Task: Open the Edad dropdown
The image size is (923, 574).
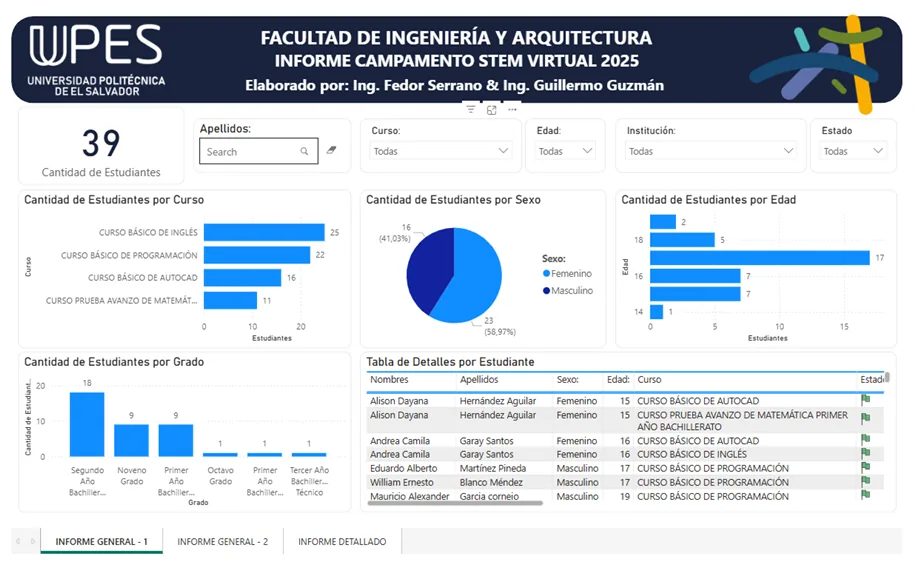Action: point(565,151)
